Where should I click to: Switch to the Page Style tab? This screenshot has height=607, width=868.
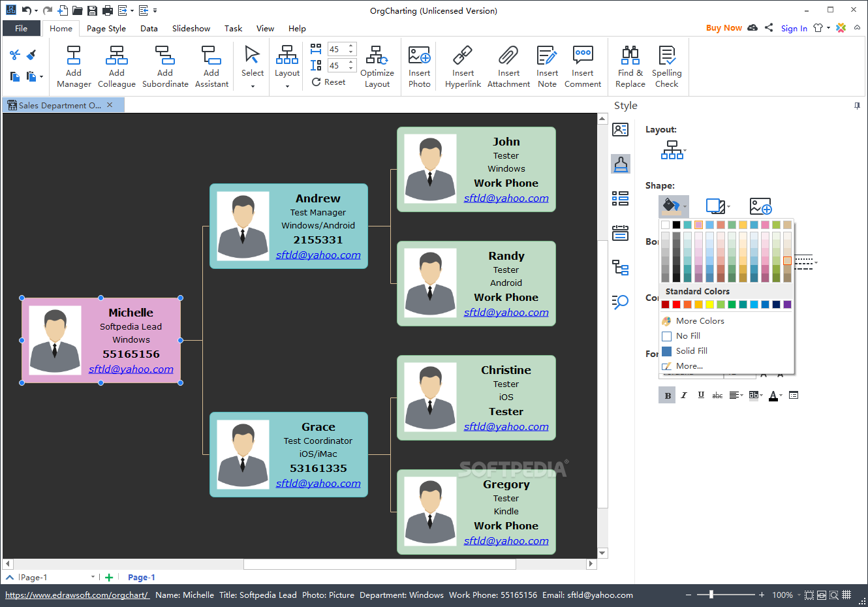point(106,29)
